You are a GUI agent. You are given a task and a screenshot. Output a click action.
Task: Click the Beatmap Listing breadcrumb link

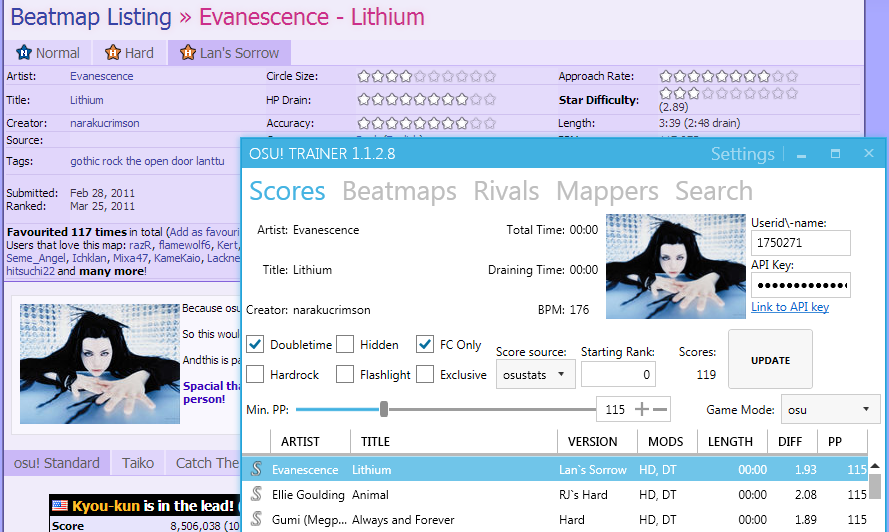(x=91, y=17)
